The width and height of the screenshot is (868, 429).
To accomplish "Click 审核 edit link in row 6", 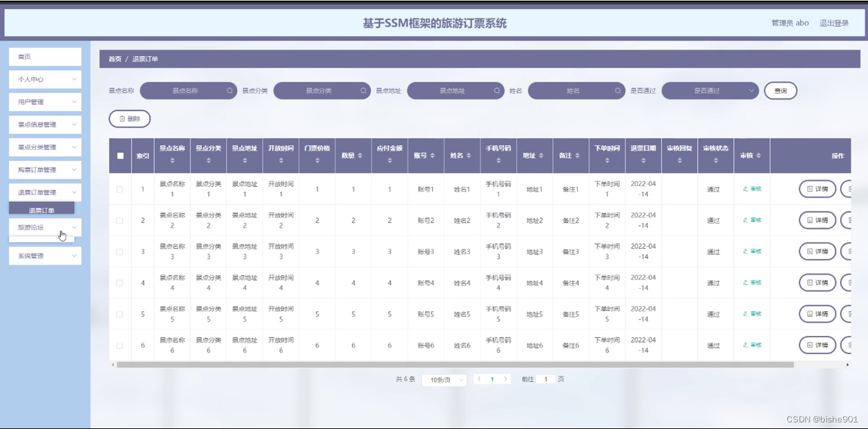I will 752,345.
